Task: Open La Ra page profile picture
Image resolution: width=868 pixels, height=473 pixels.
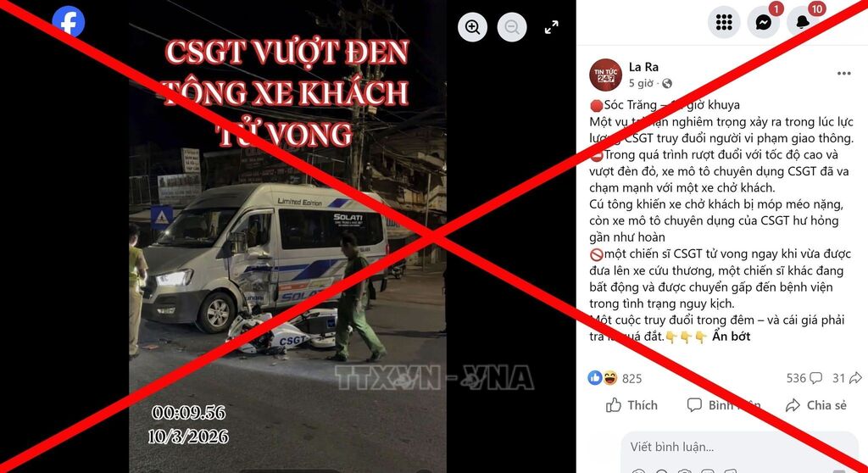Action: coord(605,75)
